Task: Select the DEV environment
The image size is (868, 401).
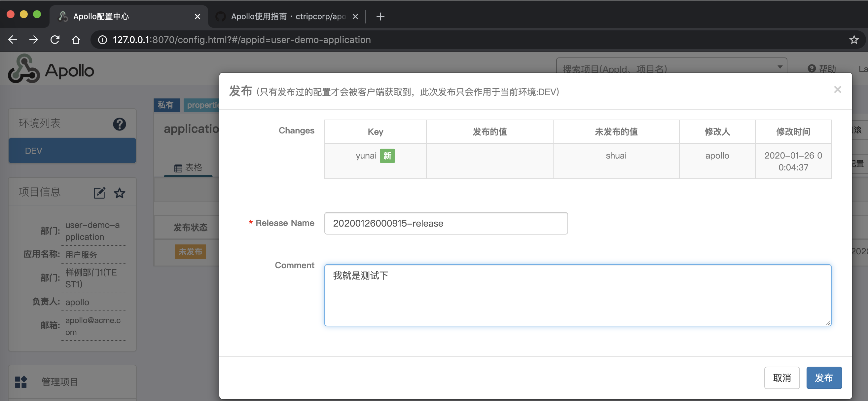Action: pyautogui.click(x=72, y=151)
